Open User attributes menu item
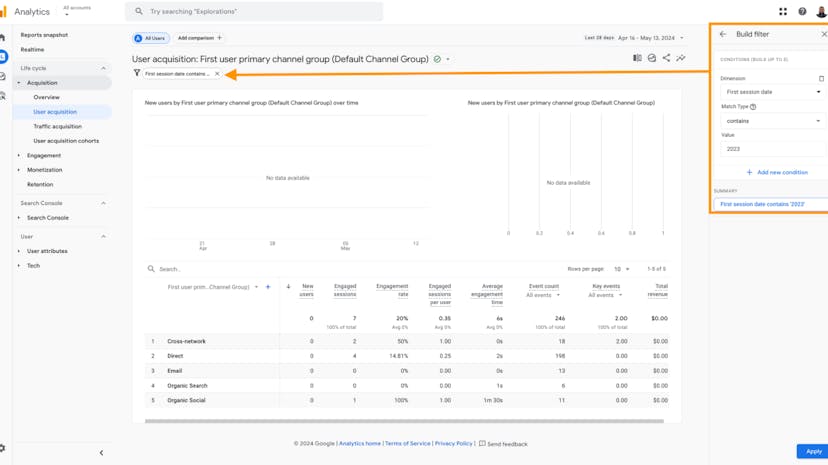The image size is (828, 465). click(47, 251)
